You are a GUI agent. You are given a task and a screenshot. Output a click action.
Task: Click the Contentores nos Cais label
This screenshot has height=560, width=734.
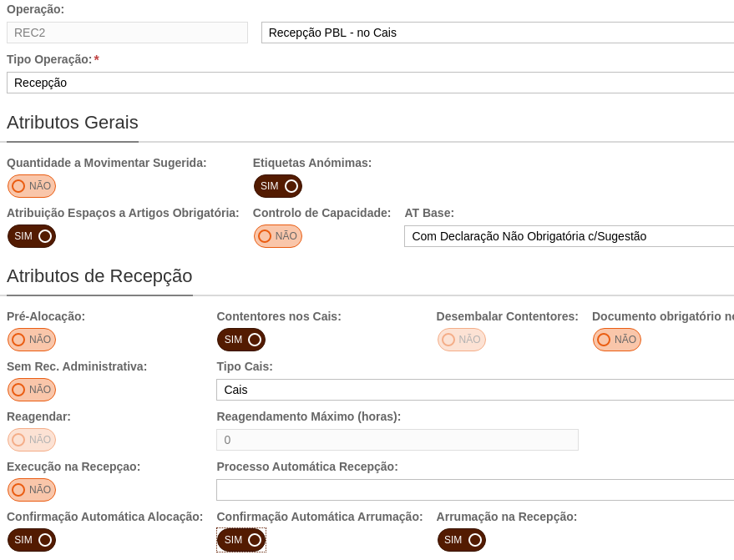pyautogui.click(x=279, y=316)
